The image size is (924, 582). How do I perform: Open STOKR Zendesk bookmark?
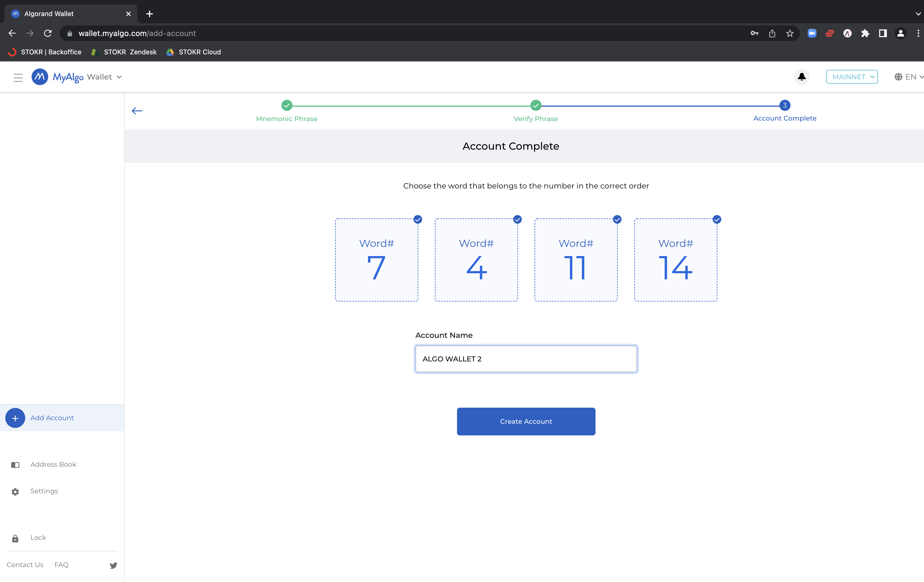pyautogui.click(x=124, y=52)
